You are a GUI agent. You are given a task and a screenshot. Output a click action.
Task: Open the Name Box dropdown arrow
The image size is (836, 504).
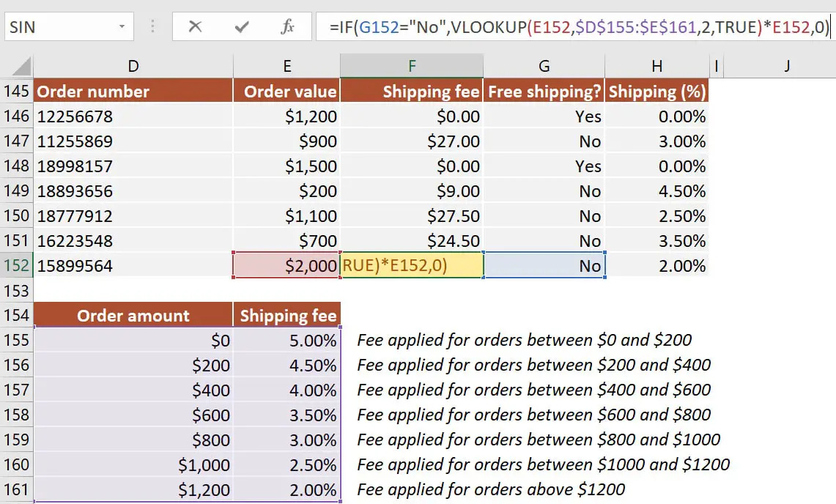[x=123, y=26]
